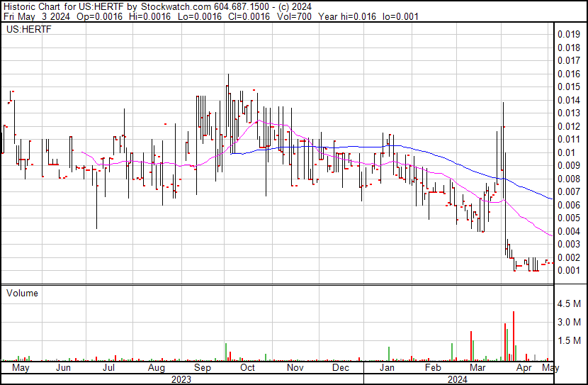Click the 4.5 M volume axis label
This screenshot has height=385, width=588.
pyautogui.click(x=569, y=303)
